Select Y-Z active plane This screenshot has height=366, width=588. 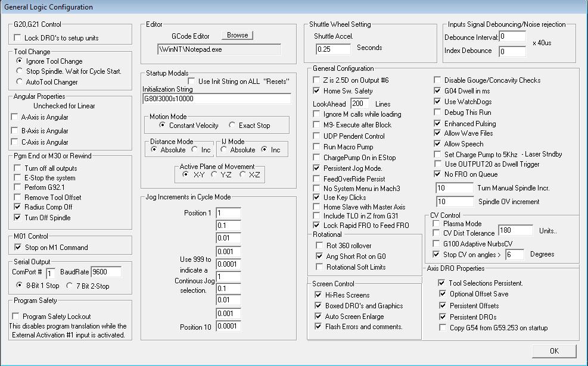214,174
